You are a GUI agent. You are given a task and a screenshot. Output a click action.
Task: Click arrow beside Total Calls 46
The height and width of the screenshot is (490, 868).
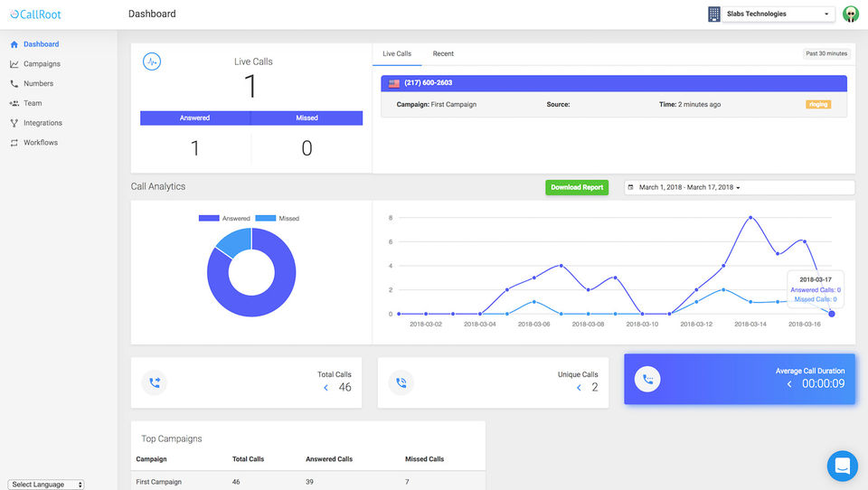[x=326, y=388]
